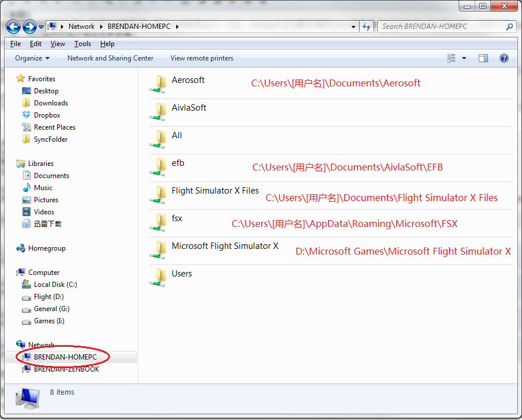Click the fsx shared folder icon
The image size is (522, 420).
pos(158,222)
